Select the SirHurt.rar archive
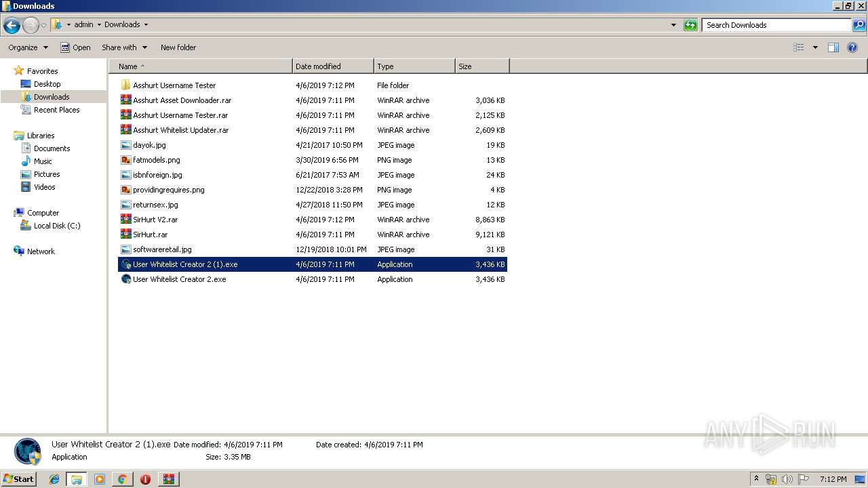Screen dimensions: 868x488 (x=150, y=235)
